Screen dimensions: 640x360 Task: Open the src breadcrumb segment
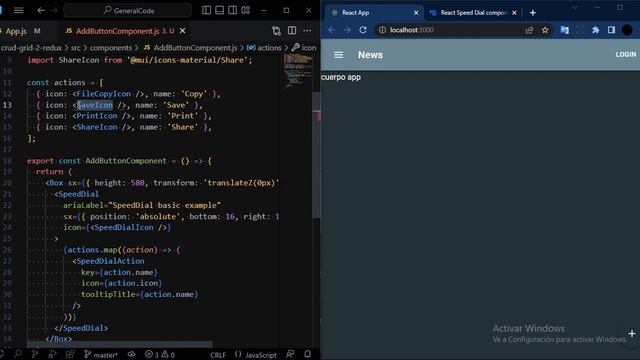[x=76, y=48]
